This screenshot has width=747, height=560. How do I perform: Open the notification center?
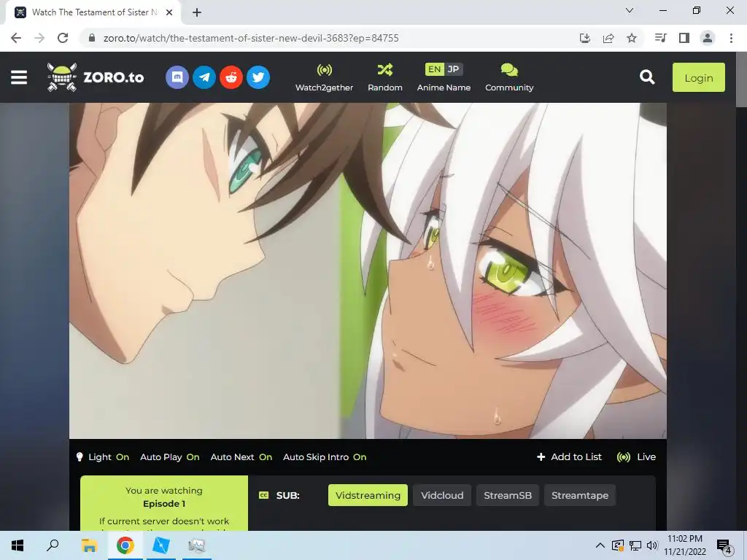(724, 546)
